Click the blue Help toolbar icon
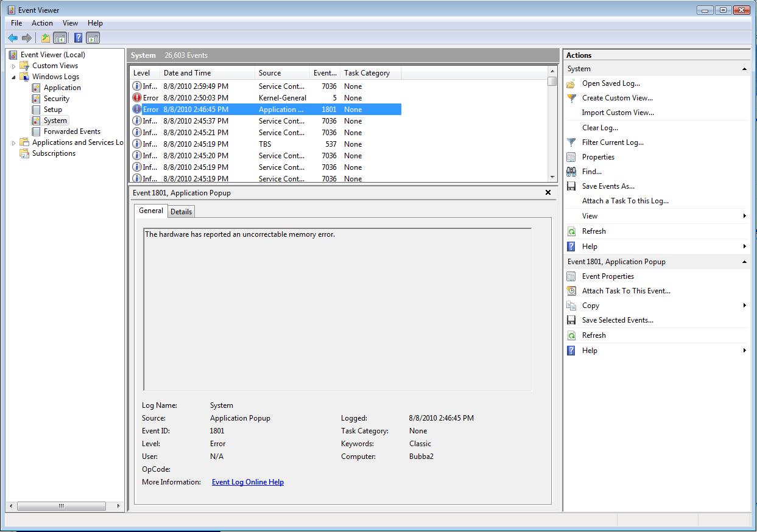Viewport: 757px width, 532px height. [78, 38]
